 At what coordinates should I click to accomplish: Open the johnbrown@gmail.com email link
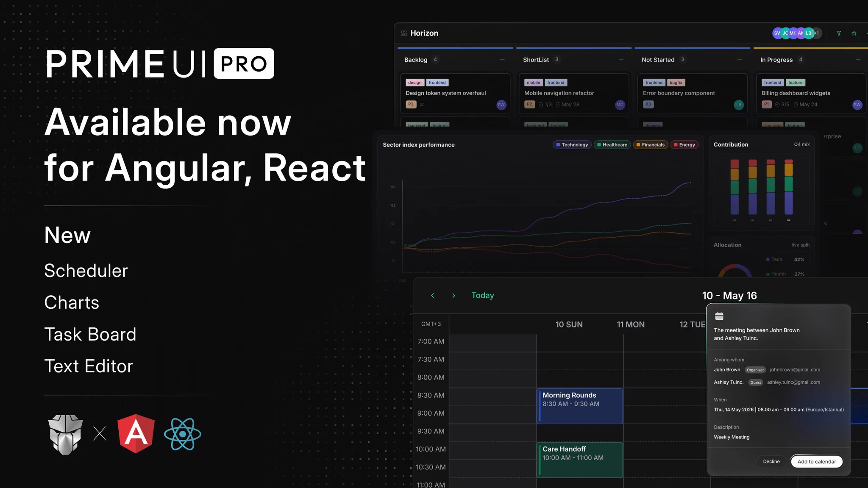[795, 370]
